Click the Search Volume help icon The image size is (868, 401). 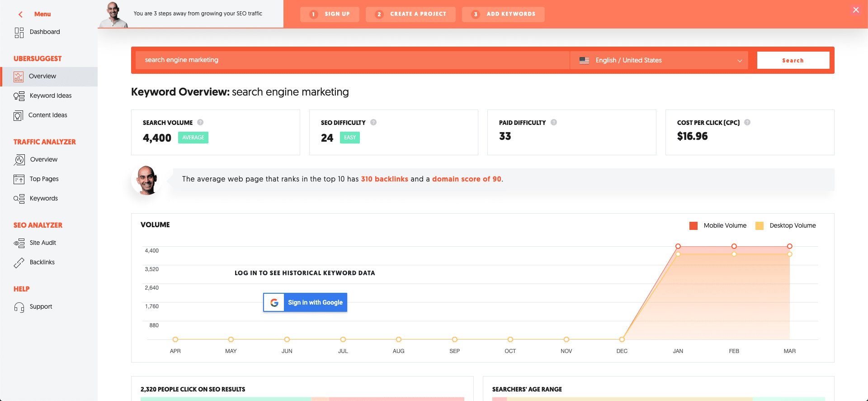pyautogui.click(x=200, y=122)
